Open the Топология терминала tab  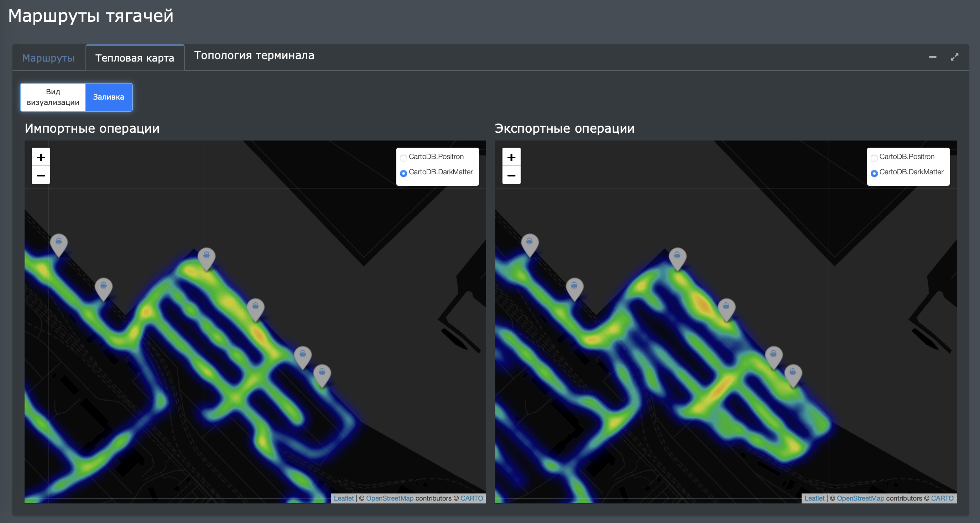[254, 56]
